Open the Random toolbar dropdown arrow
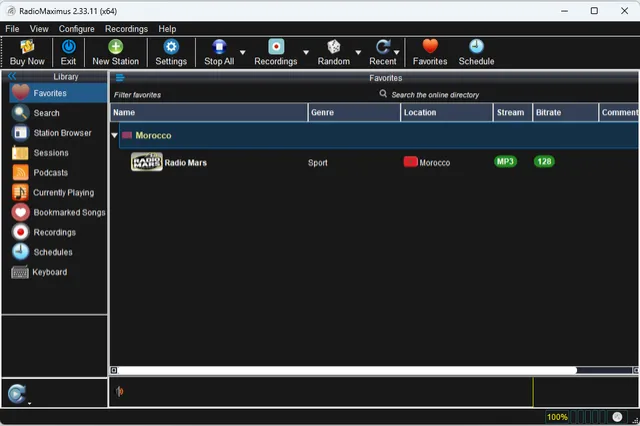The height and width of the screenshot is (426, 640). click(x=358, y=53)
